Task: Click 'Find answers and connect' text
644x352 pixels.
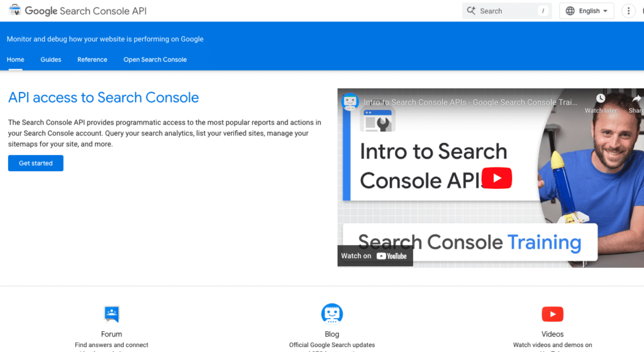Action: pyautogui.click(x=112, y=344)
